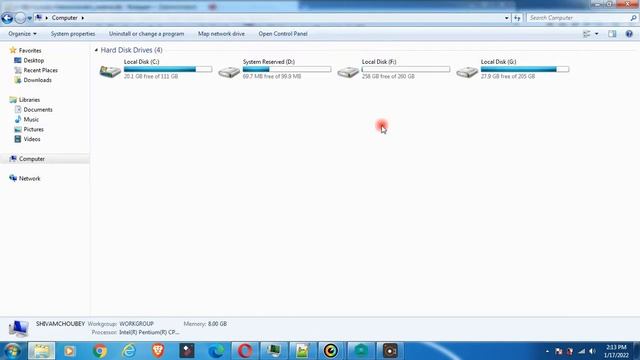Viewport: 640px width, 360px height.
Task: Click Map network drive
Action: (221, 34)
